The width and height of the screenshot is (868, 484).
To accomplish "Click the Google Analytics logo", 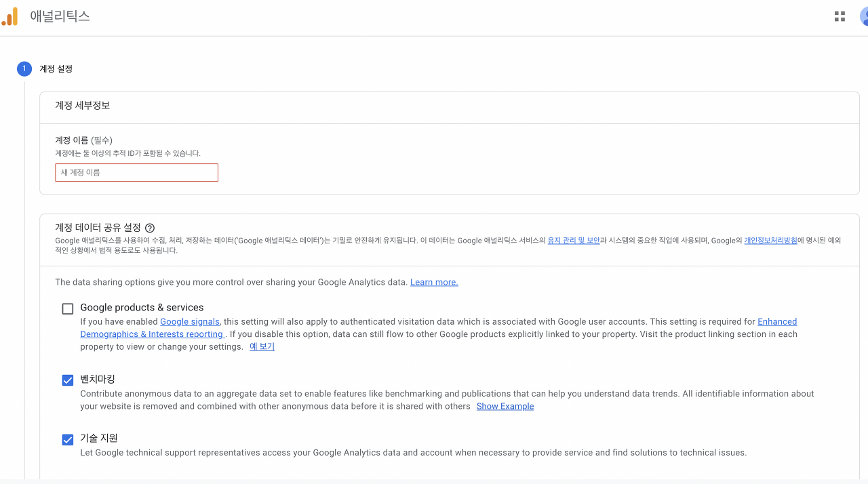I will [x=10, y=16].
